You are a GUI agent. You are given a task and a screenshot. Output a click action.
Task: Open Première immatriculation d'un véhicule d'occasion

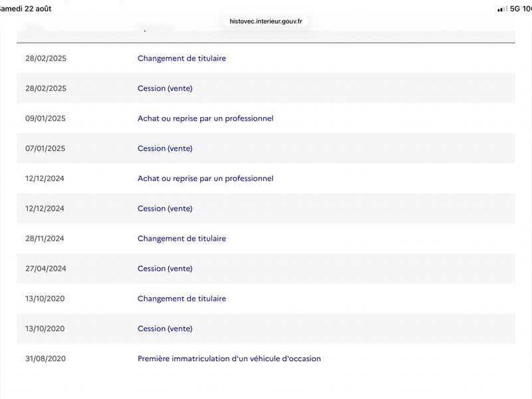(x=229, y=358)
